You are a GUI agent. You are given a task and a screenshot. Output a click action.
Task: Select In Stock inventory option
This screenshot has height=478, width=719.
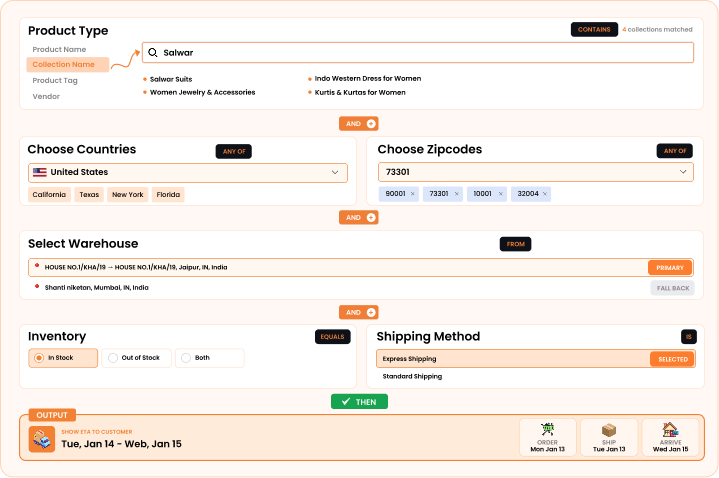pyautogui.click(x=63, y=358)
